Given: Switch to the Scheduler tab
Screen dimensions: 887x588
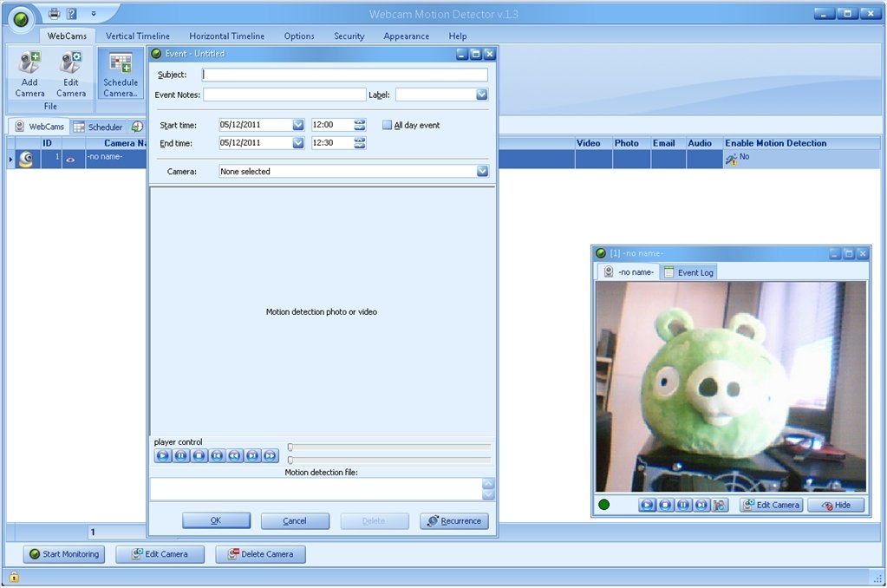Looking at the screenshot, I should (98, 127).
